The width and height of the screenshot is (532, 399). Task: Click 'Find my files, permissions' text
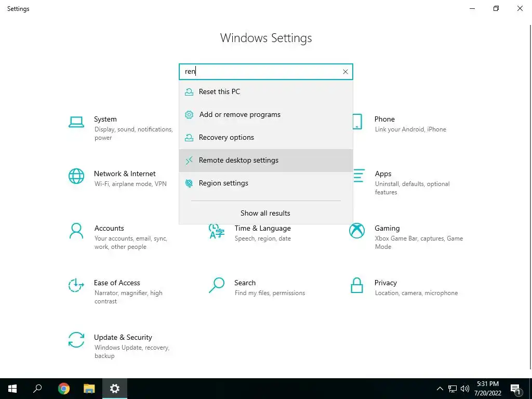pos(270,293)
